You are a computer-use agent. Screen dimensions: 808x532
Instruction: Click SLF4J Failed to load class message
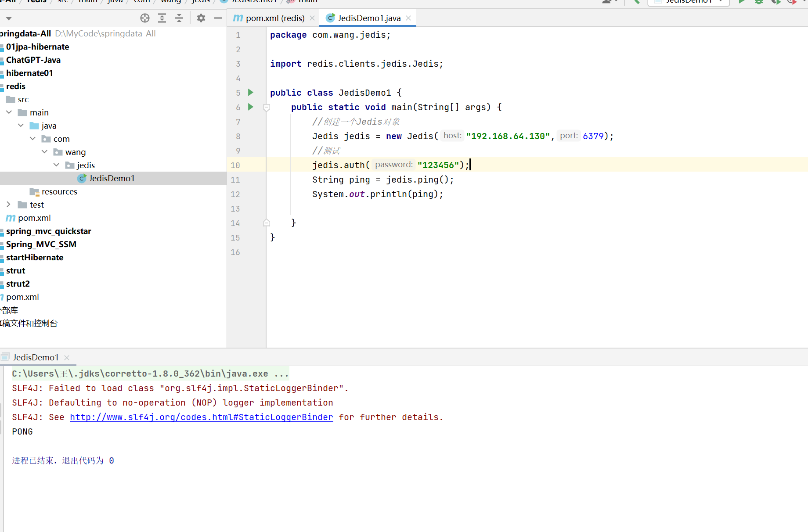180,388
